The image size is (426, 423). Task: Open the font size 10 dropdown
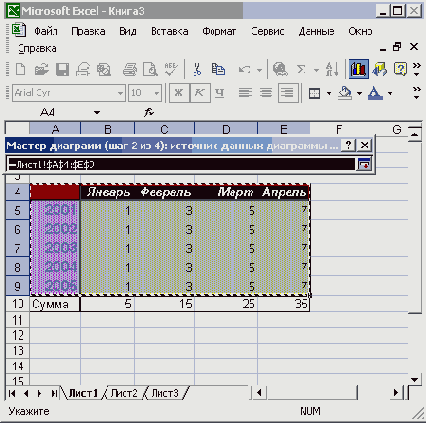(x=156, y=93)
